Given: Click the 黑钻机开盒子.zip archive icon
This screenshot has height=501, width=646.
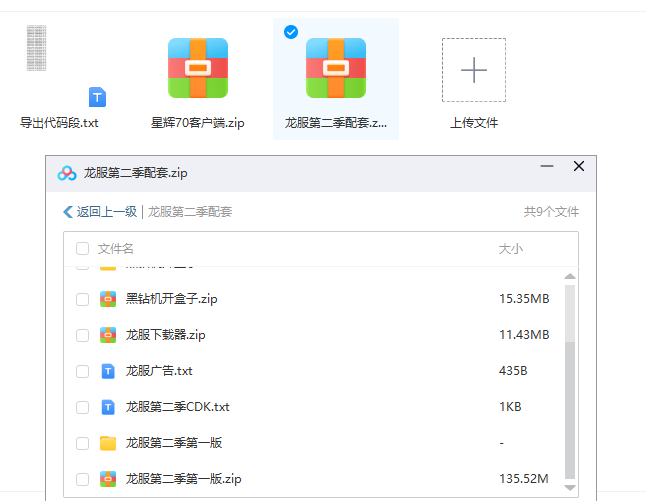Looking at the screenshot, I should pyautogui.click(x=108, y=299).
